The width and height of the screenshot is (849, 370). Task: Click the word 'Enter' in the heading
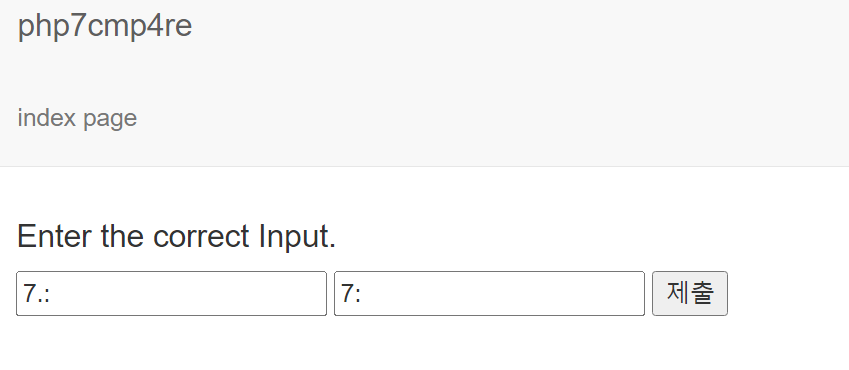pos(54,237)
